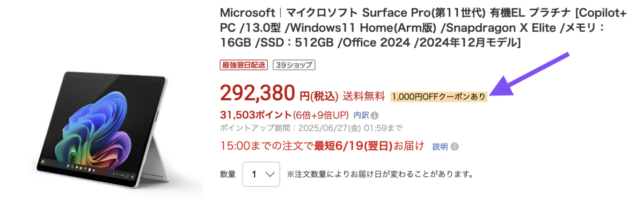Image resolution: width=644 pixels, height=200 pixels.
Task: Select the 1,000円OFFクーポンあり coupon label
Action: coord(439,97)
